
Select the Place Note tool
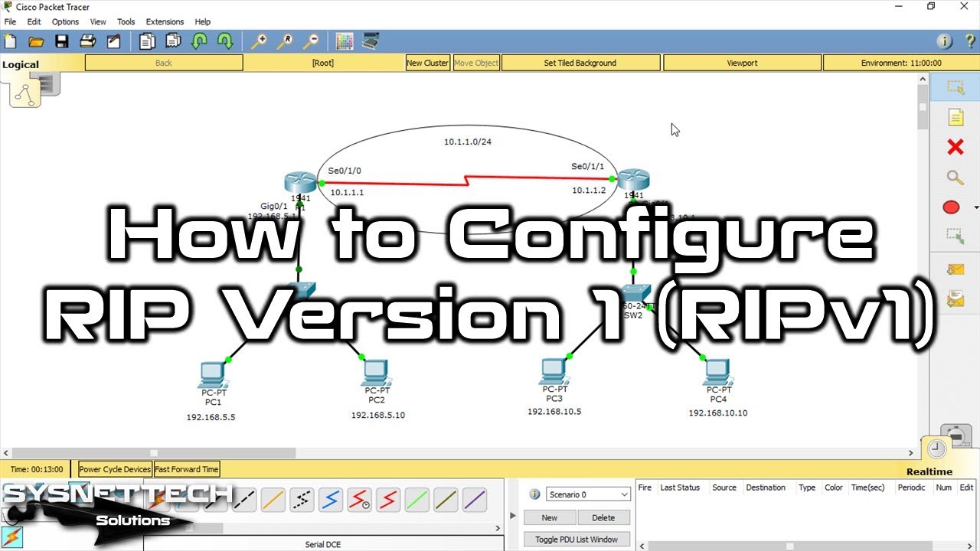[955, 117]
